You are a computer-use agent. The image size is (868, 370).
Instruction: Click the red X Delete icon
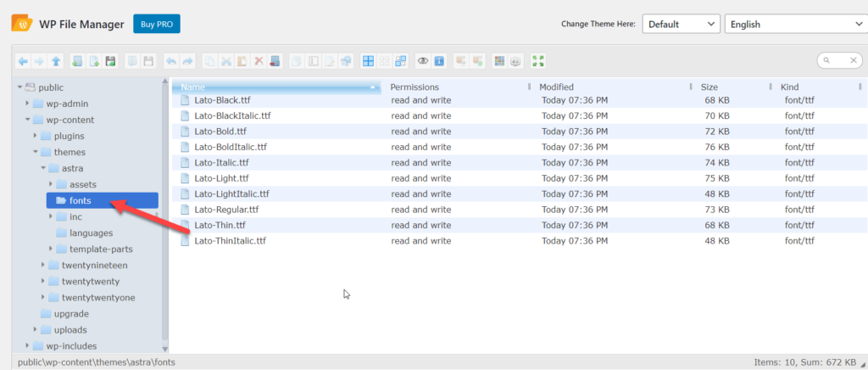(259, 61)
